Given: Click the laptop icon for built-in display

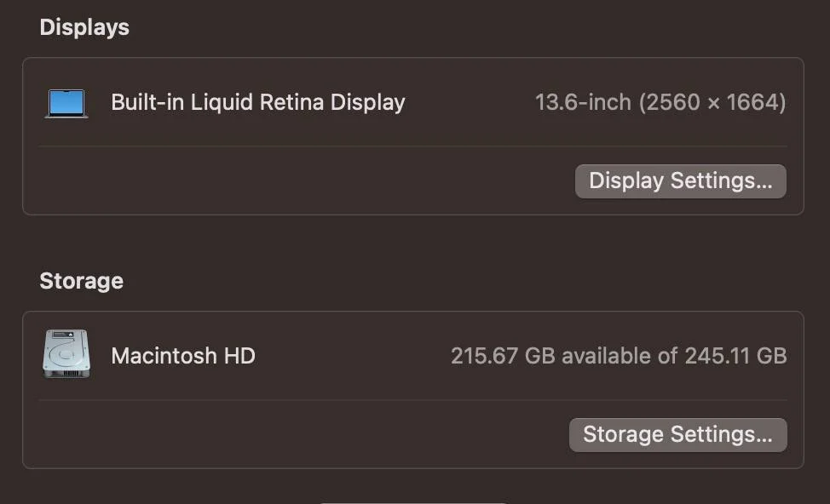Looking at the screenshot, I should coord(66,103).
